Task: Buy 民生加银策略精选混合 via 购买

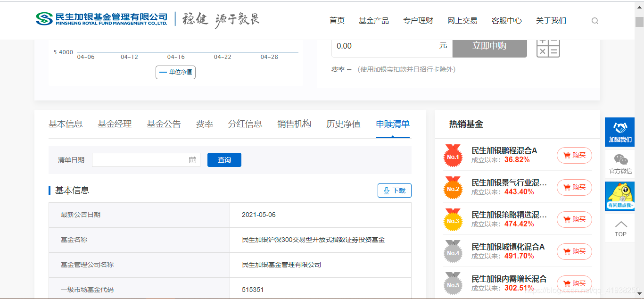Action: point(574,219)
